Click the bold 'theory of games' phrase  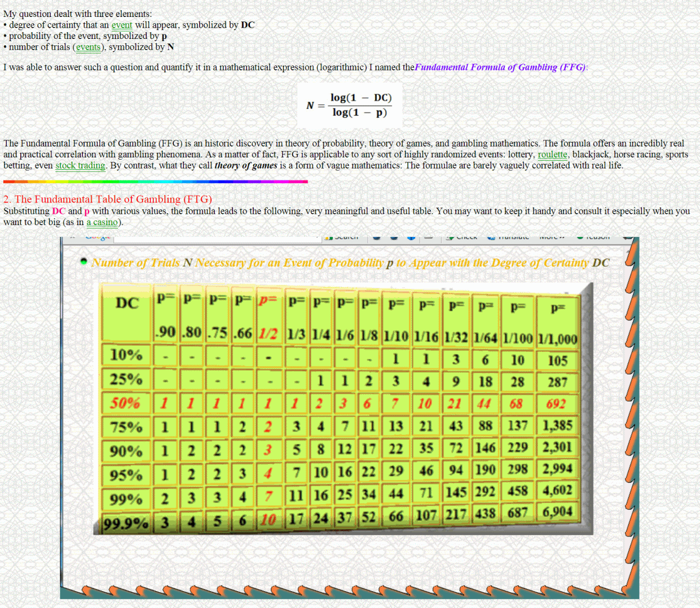[246, 166]
